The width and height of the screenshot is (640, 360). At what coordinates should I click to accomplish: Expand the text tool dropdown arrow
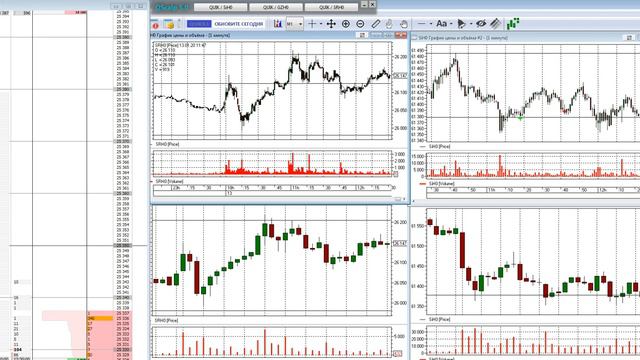coord(451,24)
